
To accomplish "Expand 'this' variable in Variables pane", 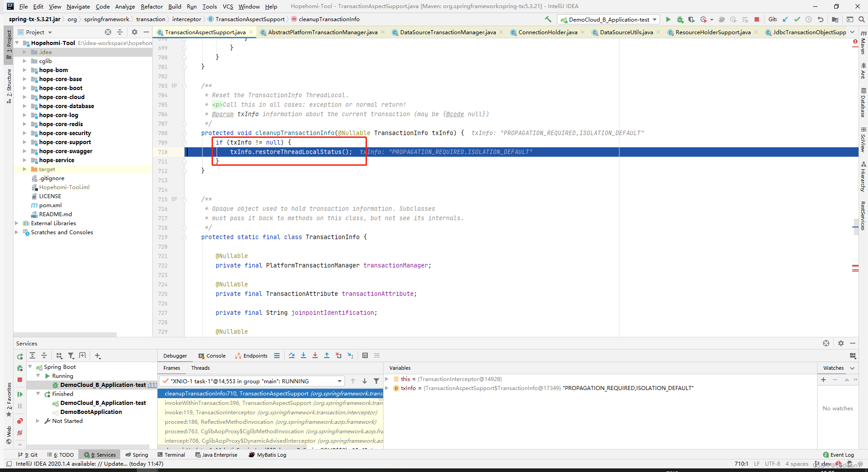I will 387,379.
